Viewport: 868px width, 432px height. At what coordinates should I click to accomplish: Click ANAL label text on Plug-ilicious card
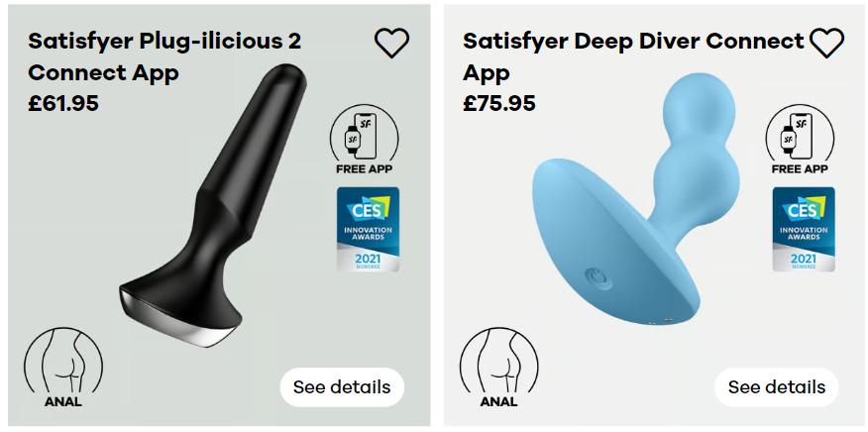[63, 401]
